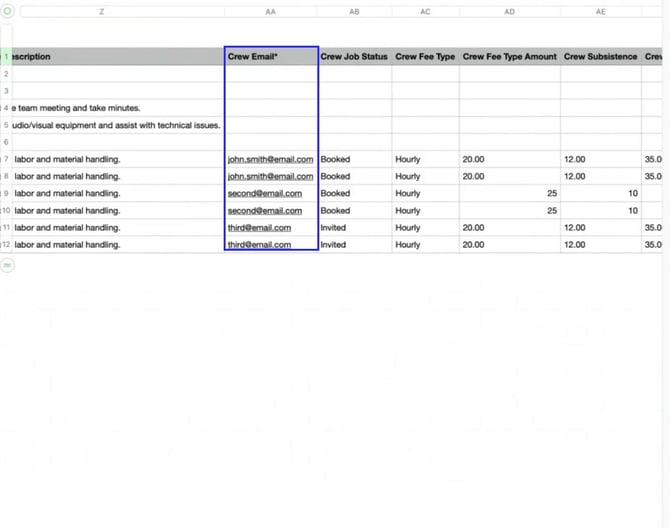Image resolution: width=670 pixels, height=528 pixels.
Task: Select column AB header letter
Action: pyautogui.click(x=354, y=13)
